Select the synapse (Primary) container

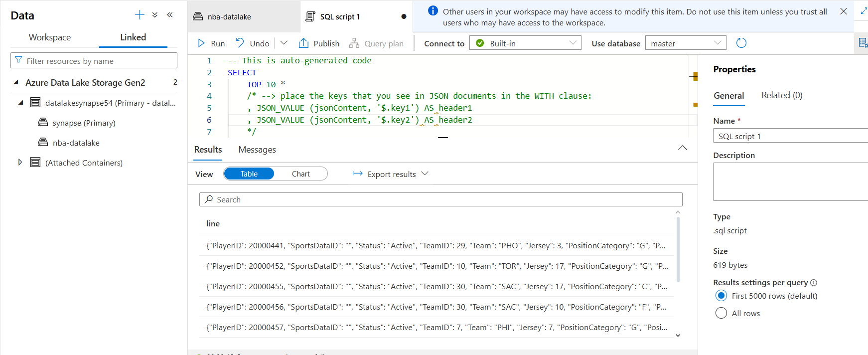(x=84, y=123)
